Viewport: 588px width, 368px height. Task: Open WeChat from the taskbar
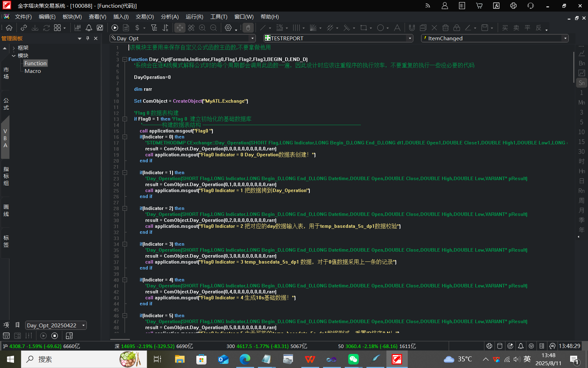(x=353, y=359)
